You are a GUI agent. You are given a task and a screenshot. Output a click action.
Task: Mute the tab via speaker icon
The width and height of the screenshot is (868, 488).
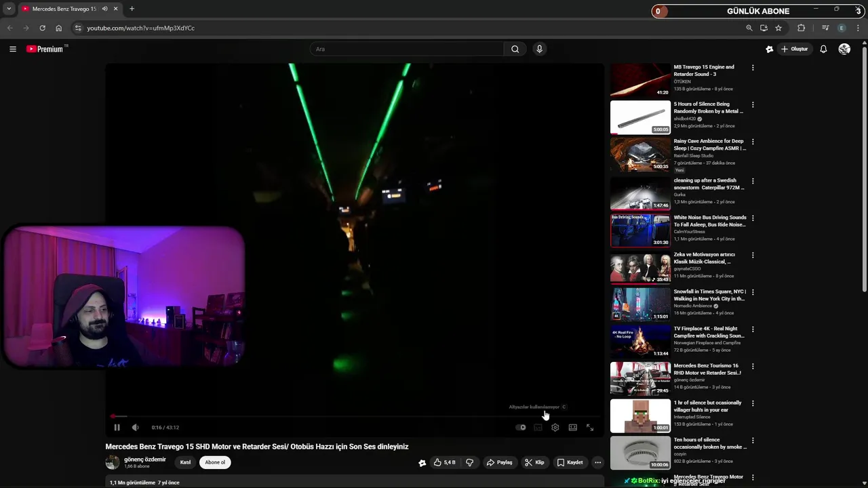pos(104,9)
